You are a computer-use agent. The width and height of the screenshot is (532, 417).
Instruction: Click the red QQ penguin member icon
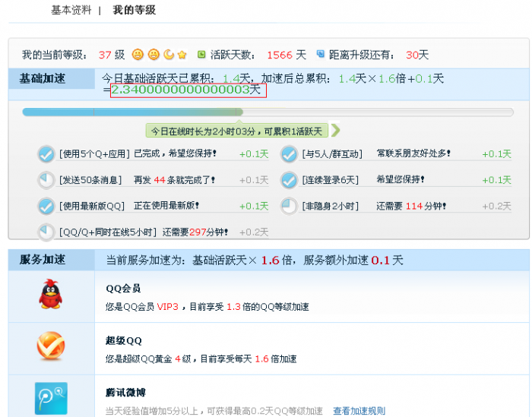[51, 294]
